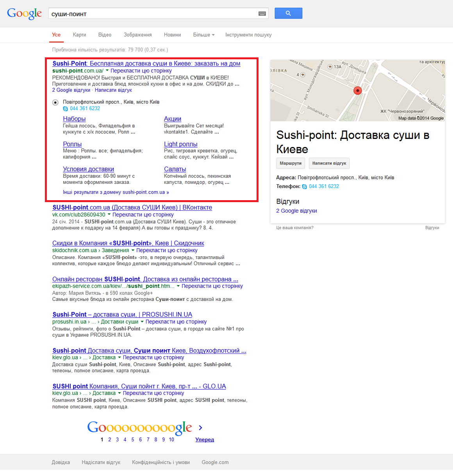Open Конфіденційність і умови footer link
The width and height of the screenshot is (453, 476).
pyautogui.click(x=161, y=462)
